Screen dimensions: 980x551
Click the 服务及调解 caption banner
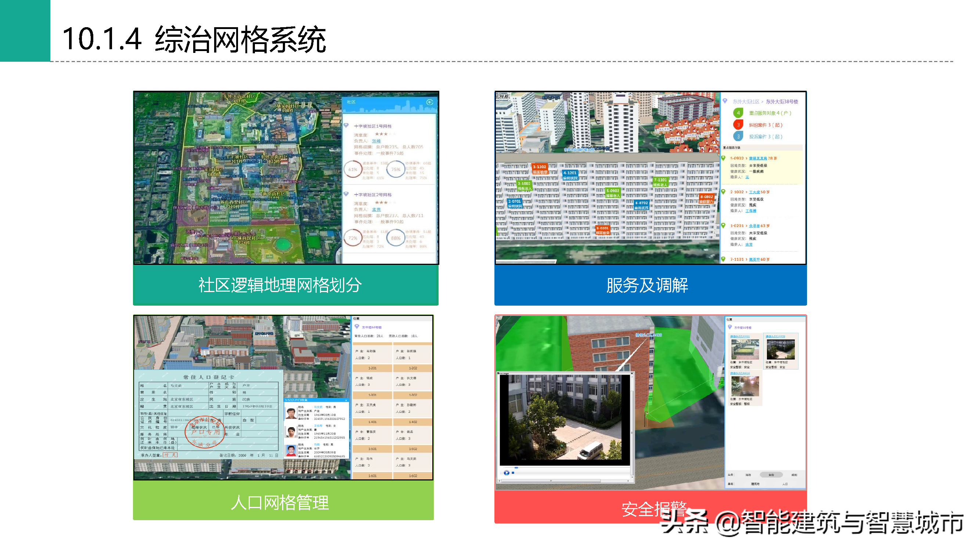coord(650,285)
